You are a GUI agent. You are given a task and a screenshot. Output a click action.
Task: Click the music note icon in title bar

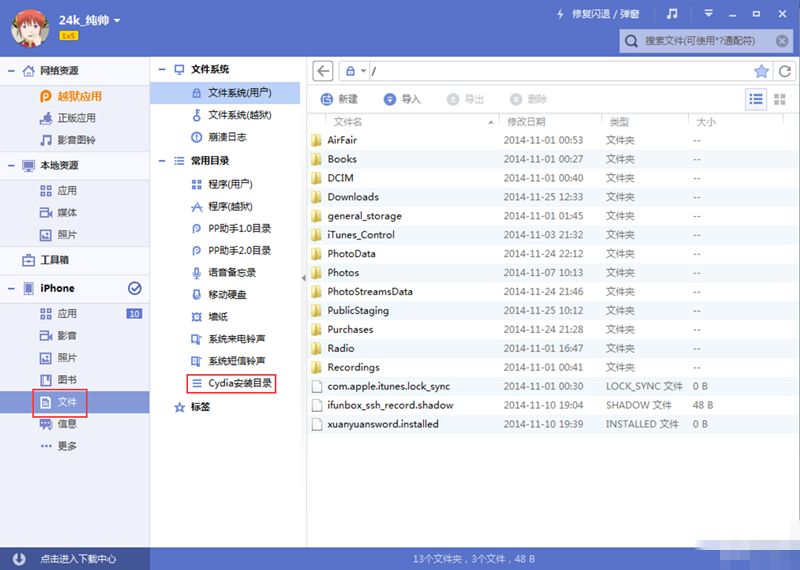point(672,14)
